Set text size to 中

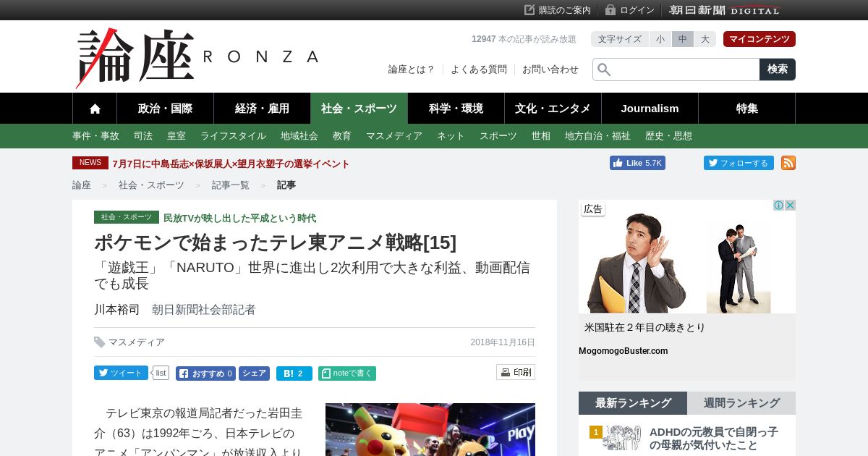coord(683,39)
